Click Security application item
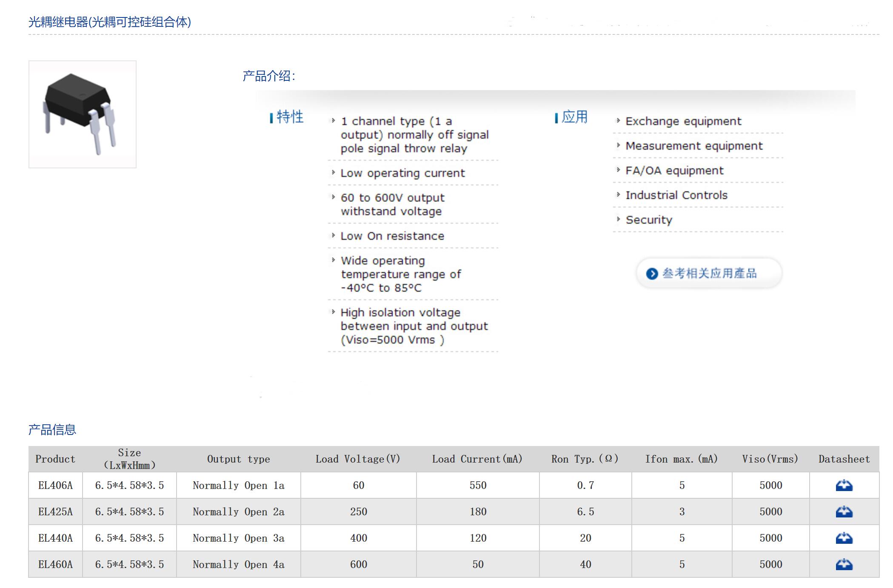Image resolution: width=893 pixels, height=588 pixels. (649, 220)
